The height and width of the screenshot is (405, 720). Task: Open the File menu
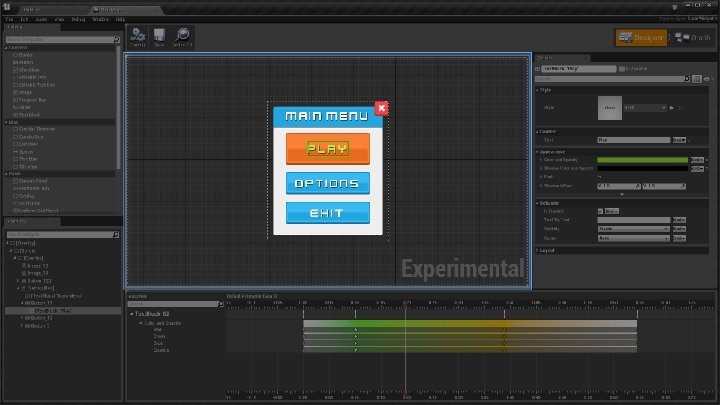9,19
